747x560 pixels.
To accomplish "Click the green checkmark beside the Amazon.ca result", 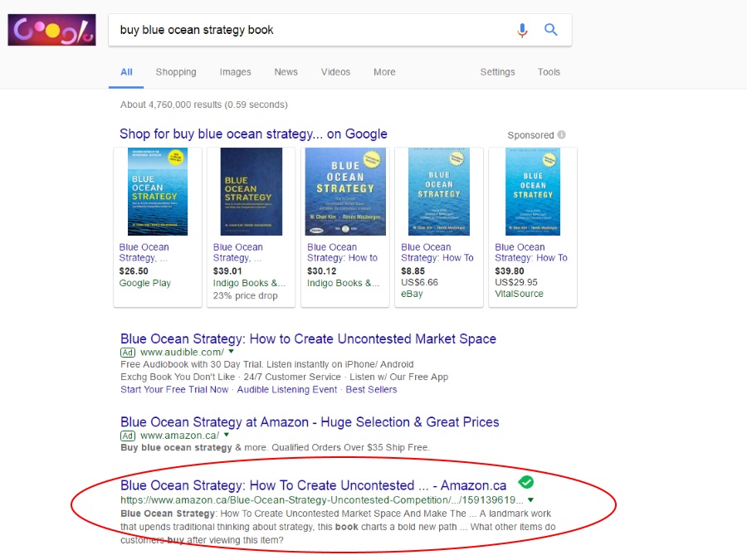I will click(526, 481).
